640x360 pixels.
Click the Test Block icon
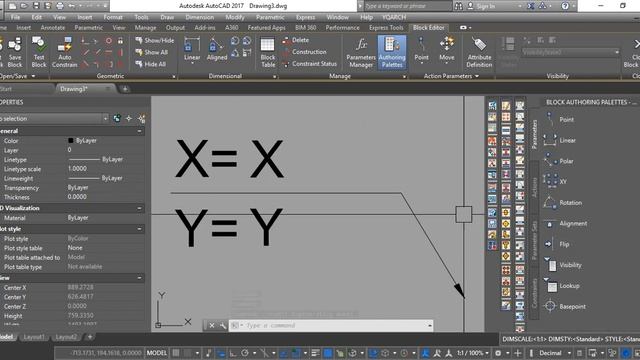(39, 52)
